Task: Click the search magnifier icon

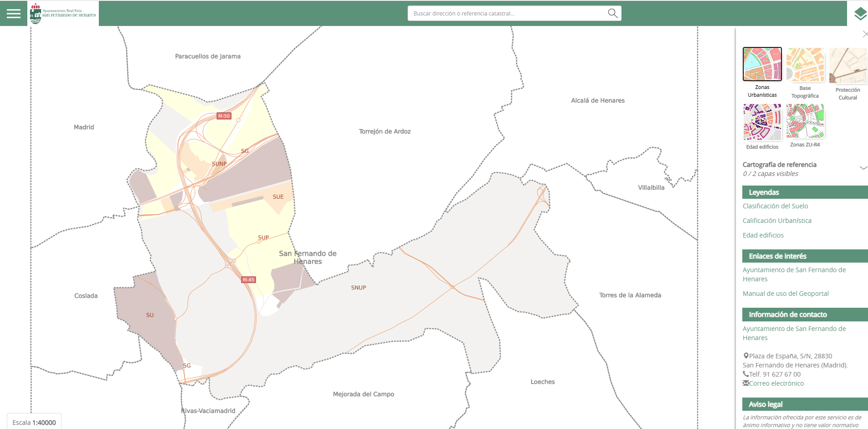Action: [613, 13]
